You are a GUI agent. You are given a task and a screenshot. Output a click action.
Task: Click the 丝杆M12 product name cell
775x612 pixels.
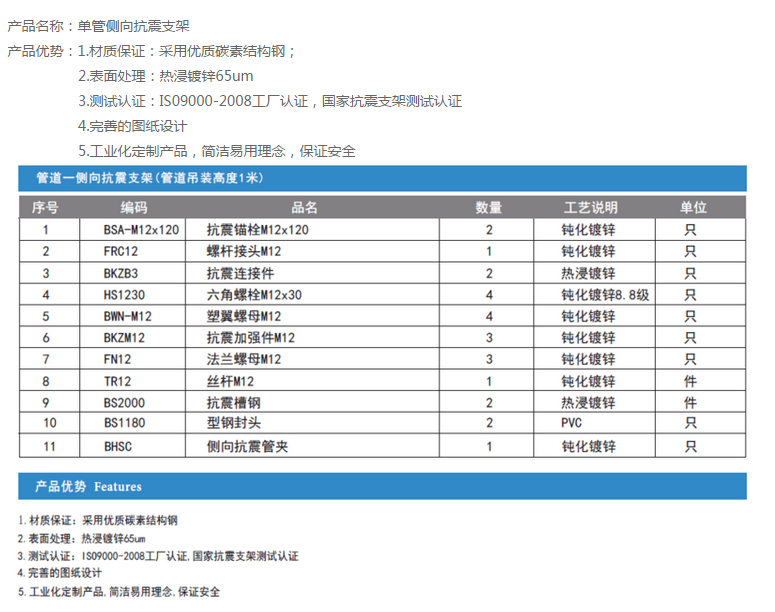coord(230,381)
